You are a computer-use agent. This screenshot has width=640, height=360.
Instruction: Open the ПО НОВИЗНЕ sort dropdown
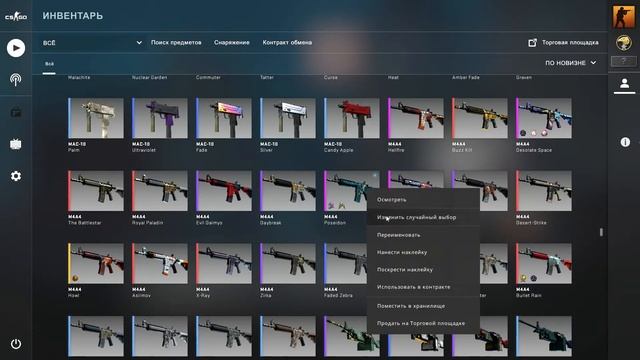571,63
